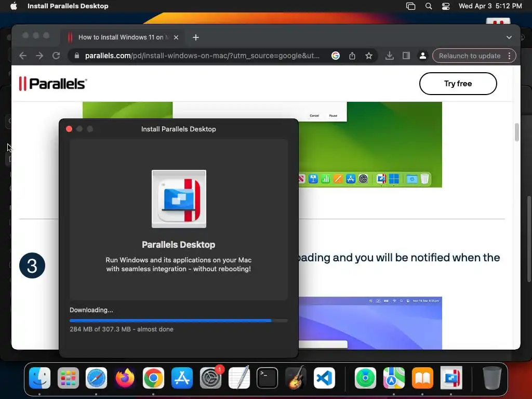Launch GarageBand from the Dock
This screenshot has height=399, width=532.
click(x=296, y=378)
